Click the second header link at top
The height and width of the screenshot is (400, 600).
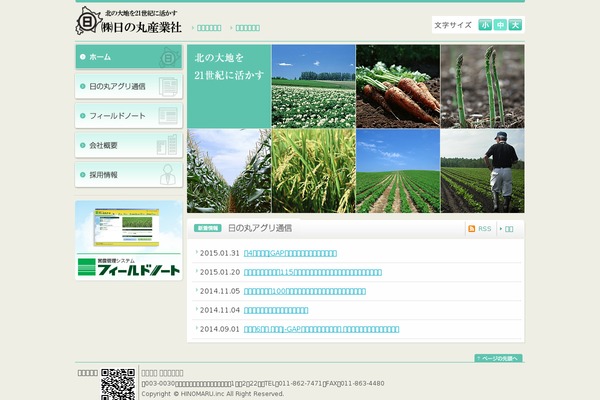pos(248,28)
